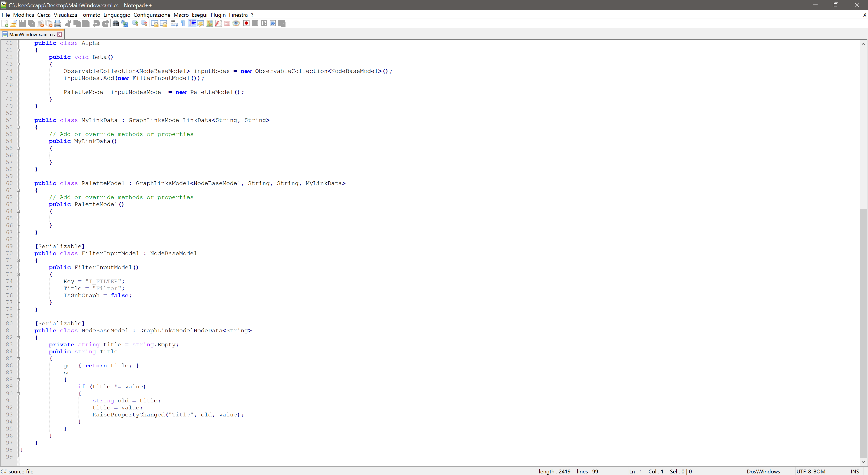
Task: Click the Document Map toolbar icon
Action: [210, 23]
